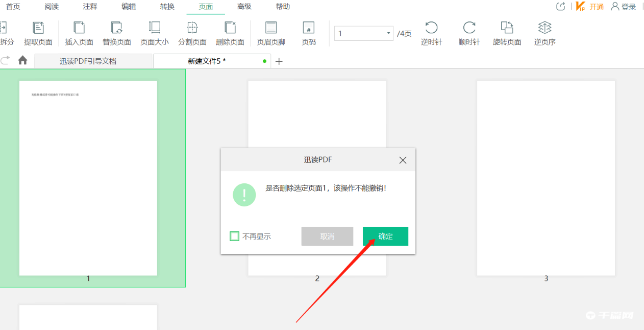Screen dimensions: 644x330
Task: Enable the 不再显示 checkbox in dialog
Action: pyautogui.click(x=235, y=236)
